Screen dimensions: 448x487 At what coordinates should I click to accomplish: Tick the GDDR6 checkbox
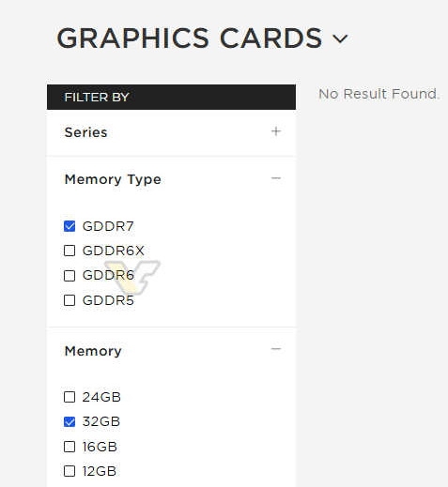pos(70,276)
